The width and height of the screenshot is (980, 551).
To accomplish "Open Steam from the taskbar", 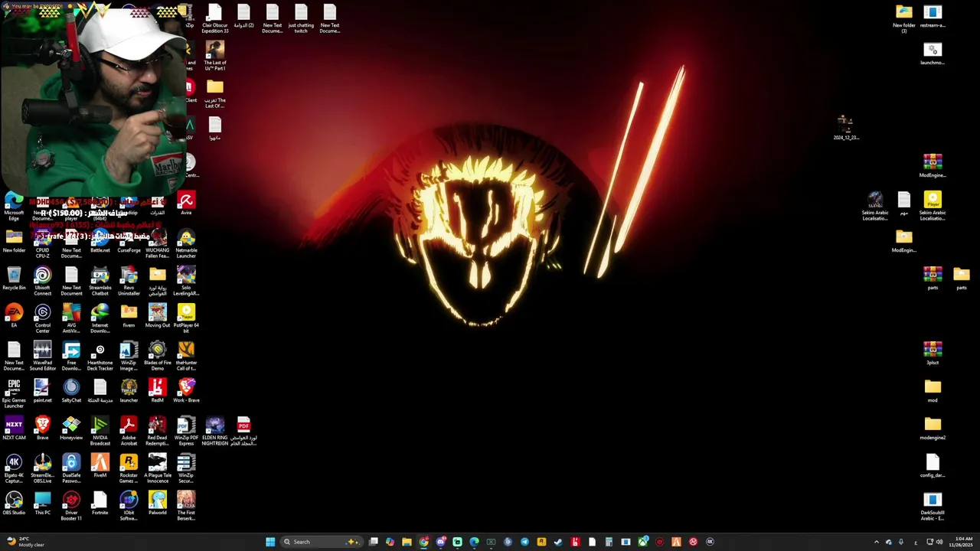I will pyautogui.click(x=557, y=542).
